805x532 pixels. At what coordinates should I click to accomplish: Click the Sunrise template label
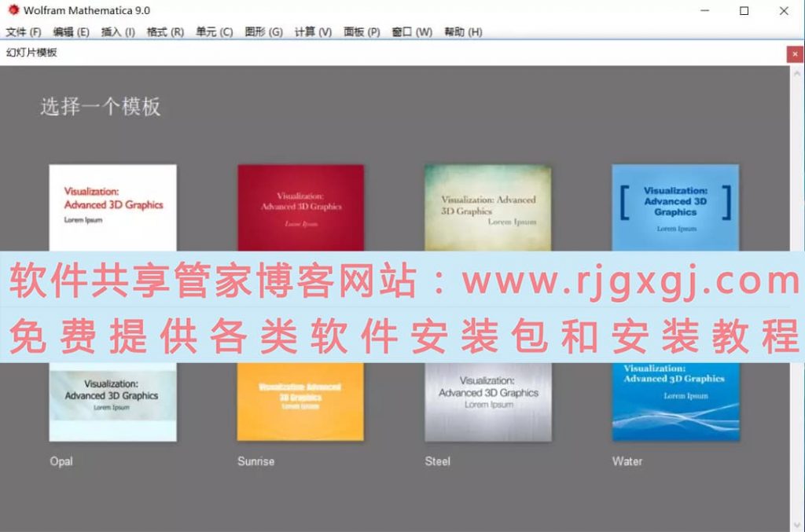(255, 461)
